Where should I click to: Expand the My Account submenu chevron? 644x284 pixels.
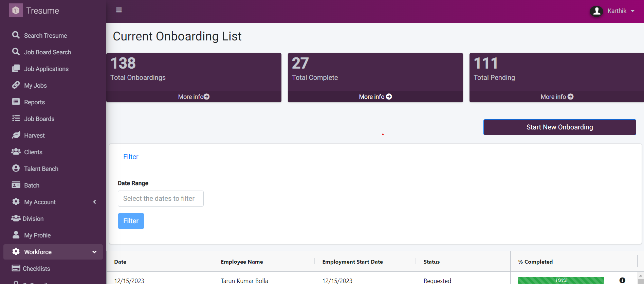point(95,202)
